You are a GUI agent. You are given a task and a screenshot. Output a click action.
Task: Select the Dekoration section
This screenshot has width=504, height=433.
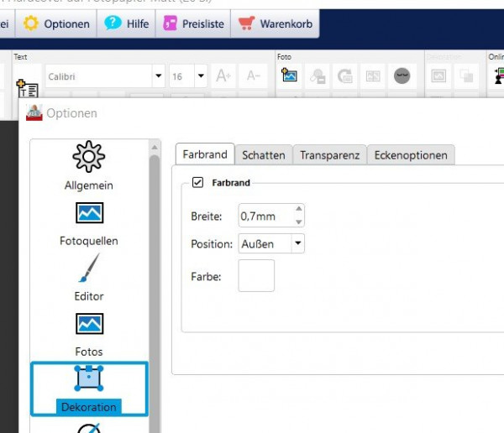[x=89, y=389]
